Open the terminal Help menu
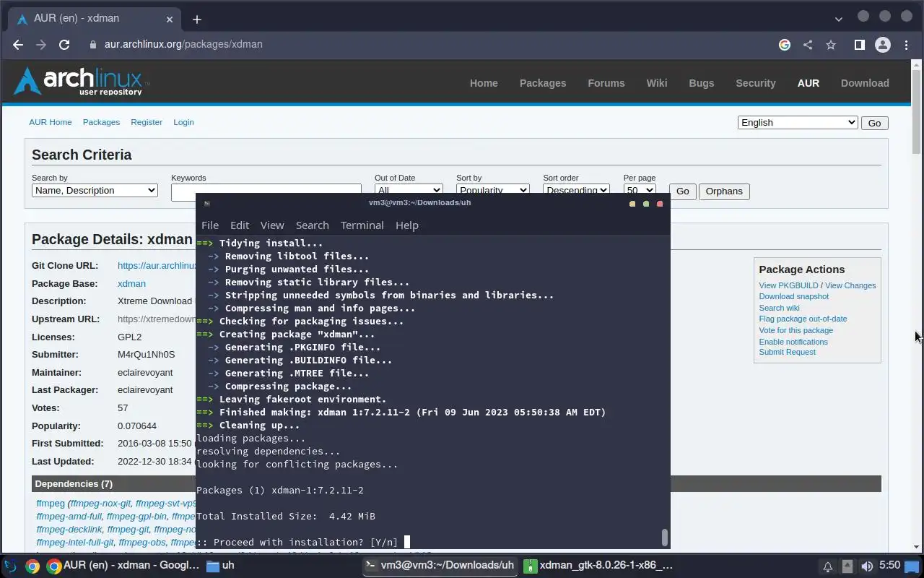Screen dimensions: 924x578 406,225
